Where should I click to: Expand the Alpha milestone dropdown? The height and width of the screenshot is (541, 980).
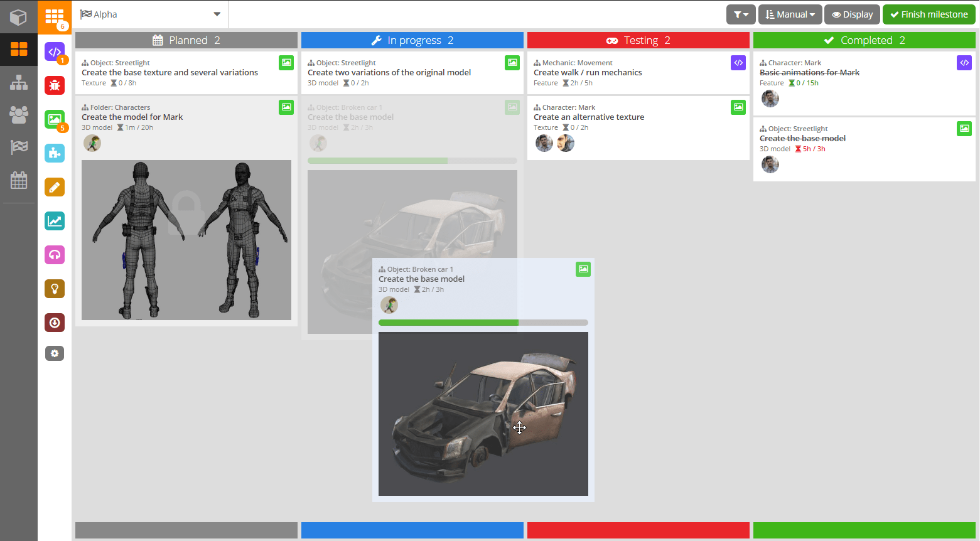point(151,14)
